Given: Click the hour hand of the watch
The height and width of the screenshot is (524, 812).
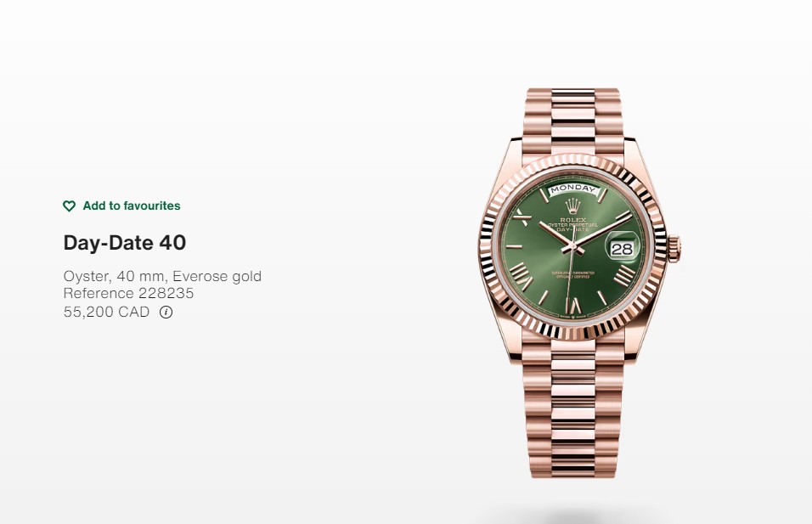Looking at the screenshot, I should coord(556,235).
